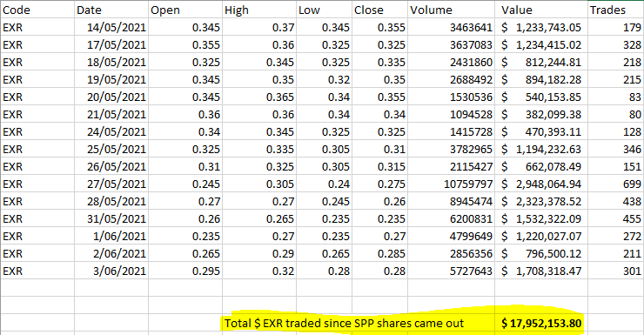Select the value $382,099.38 cell
The height and width of the screenshot is (335, 644).
[x=541, y=115]
